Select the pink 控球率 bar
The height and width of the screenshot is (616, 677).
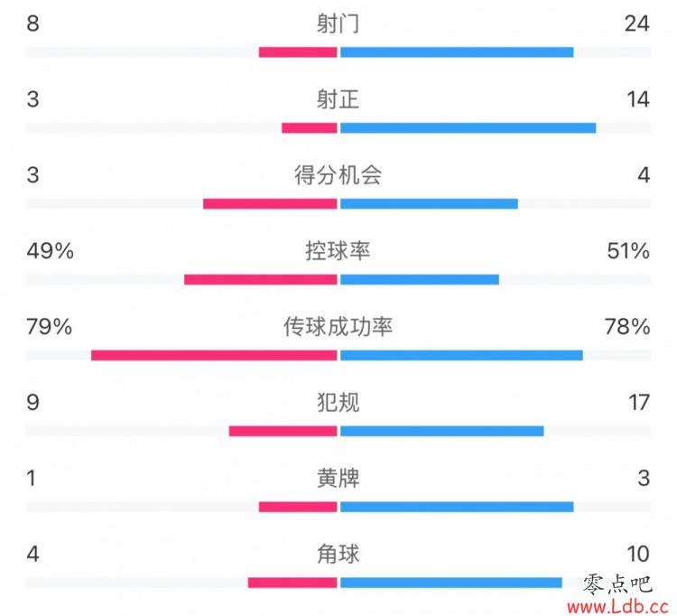coord(261,279)
